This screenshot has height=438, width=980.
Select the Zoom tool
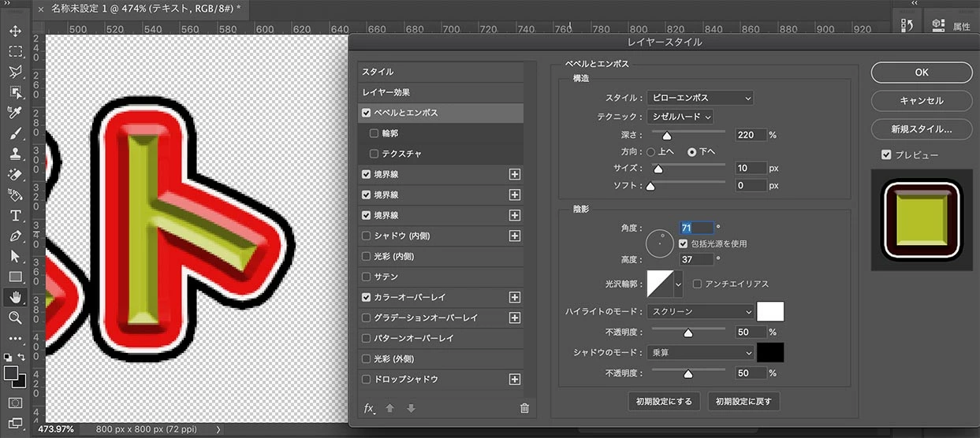click(15, 317)
